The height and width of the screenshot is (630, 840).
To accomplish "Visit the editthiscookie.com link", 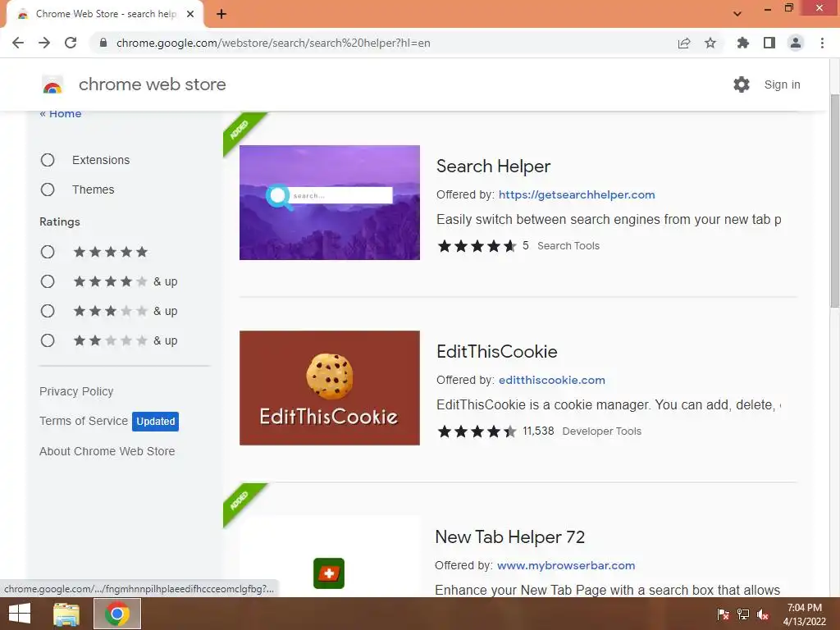I will pos(552,380).
